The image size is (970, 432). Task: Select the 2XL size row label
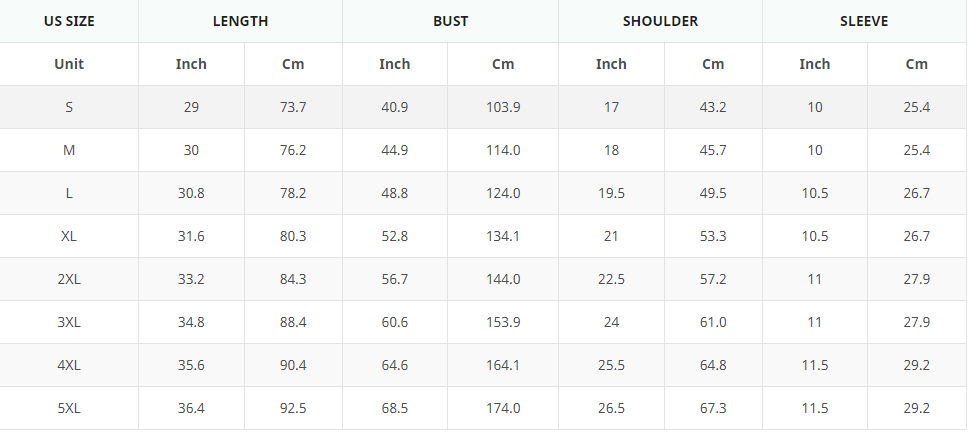(69, 279)
